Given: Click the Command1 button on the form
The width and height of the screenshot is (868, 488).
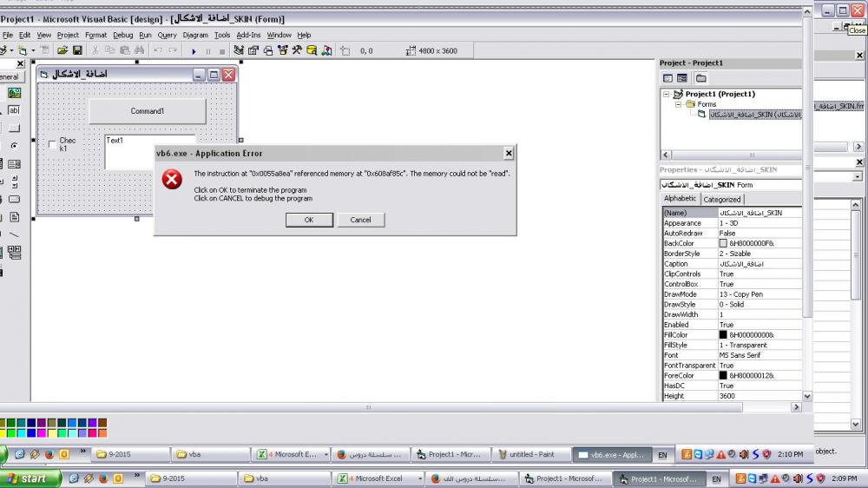Looking at the screenshot, I should pyautogui.click(x=148, y=111).
